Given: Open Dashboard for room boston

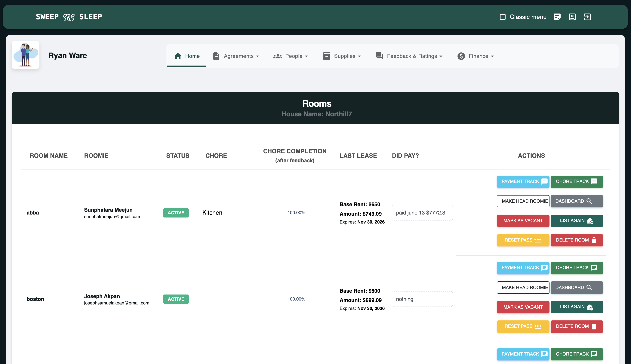Looking at the screenshot, I should (577, 288).
